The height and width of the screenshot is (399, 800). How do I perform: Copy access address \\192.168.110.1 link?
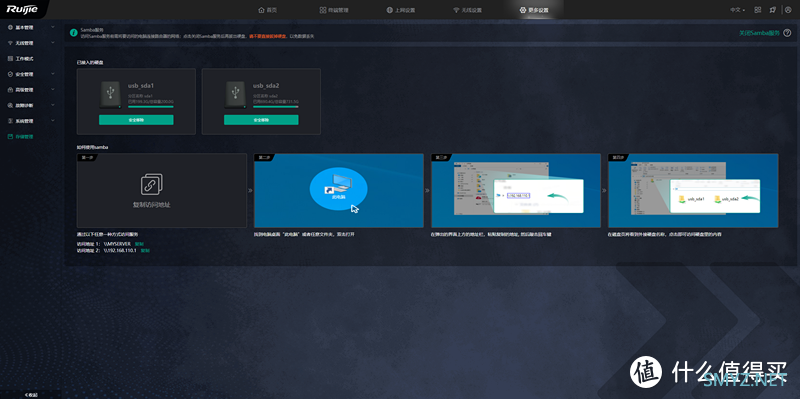(x=145, y=251)
